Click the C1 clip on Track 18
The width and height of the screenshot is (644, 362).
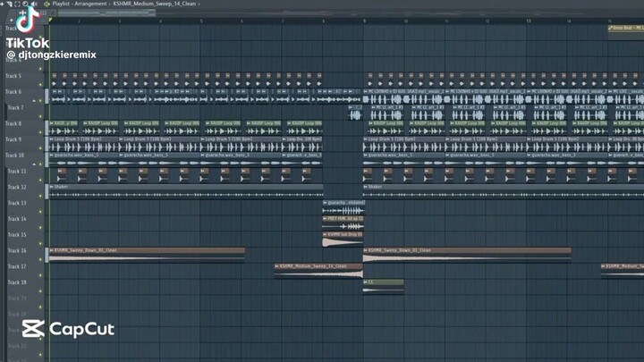pos(384,282)
